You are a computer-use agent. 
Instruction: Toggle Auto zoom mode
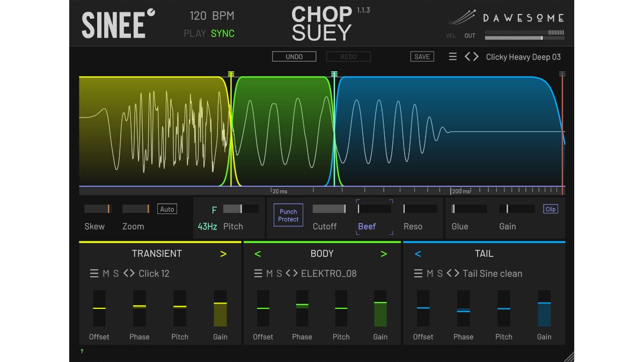[167, 209]
